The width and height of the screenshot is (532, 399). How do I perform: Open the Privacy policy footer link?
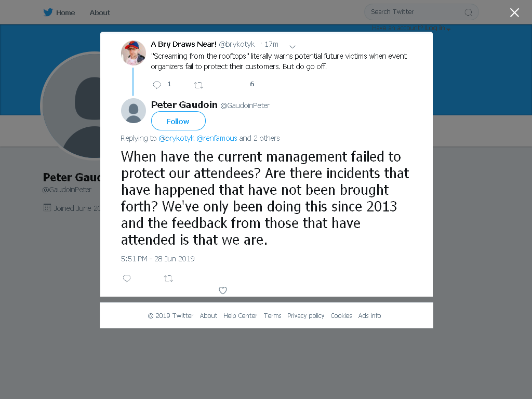[x=305, y=315]
